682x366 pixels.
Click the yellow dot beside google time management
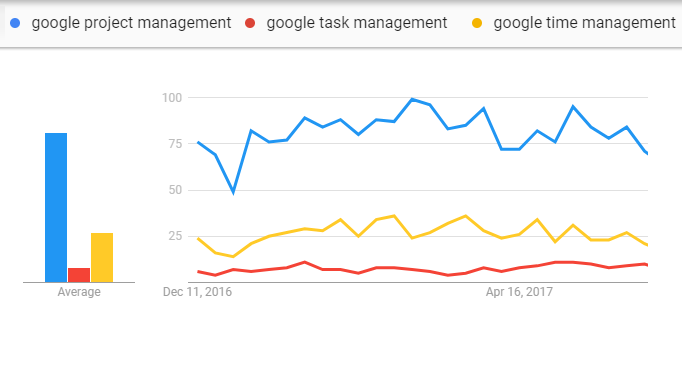(x=477, y=23)
